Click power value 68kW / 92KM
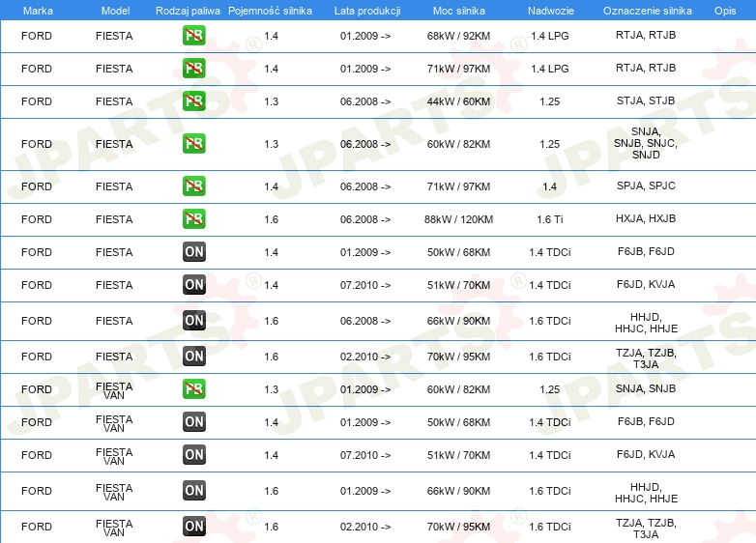Viewport: 756px width, 543px height. [458, 36]
